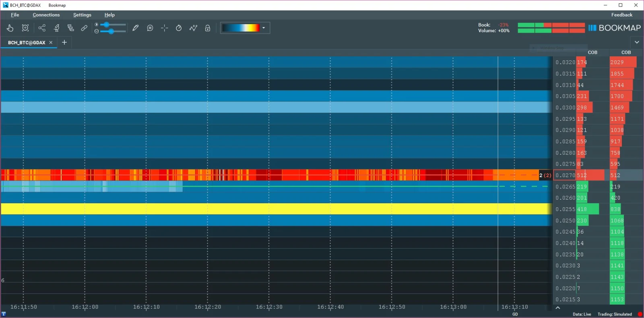The height and width of the screenshot is (318, 644).
Task: Close the BCH_BTC@GDAX tab
Action: pos(51,43)
